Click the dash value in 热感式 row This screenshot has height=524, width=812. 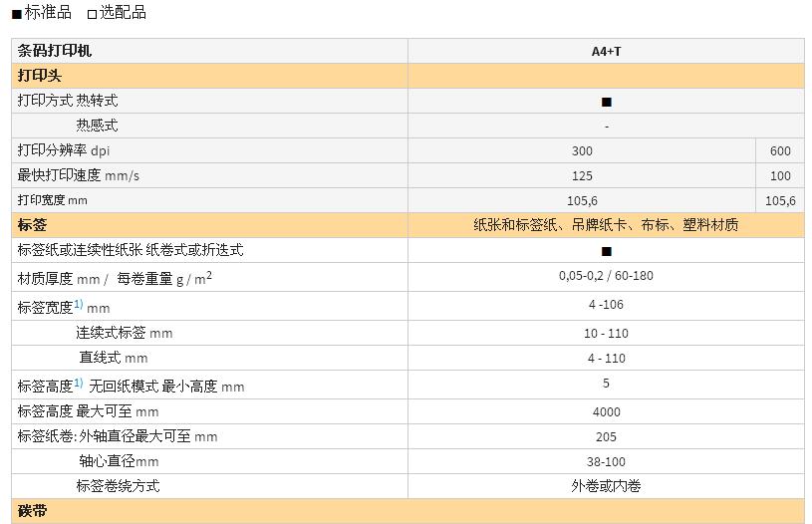pyautogui.click(x=607, y=127)
